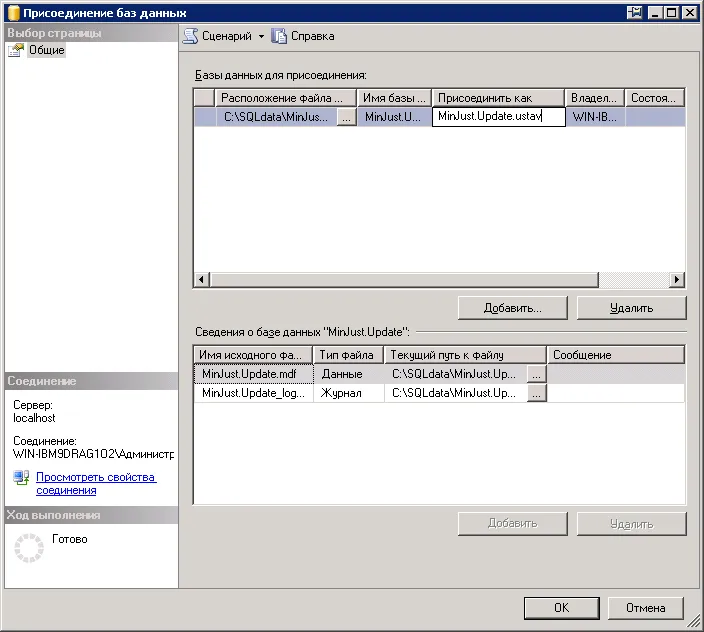Click the pin icon in title bar
Screen dimensions: 704x632
pos(635,13)
